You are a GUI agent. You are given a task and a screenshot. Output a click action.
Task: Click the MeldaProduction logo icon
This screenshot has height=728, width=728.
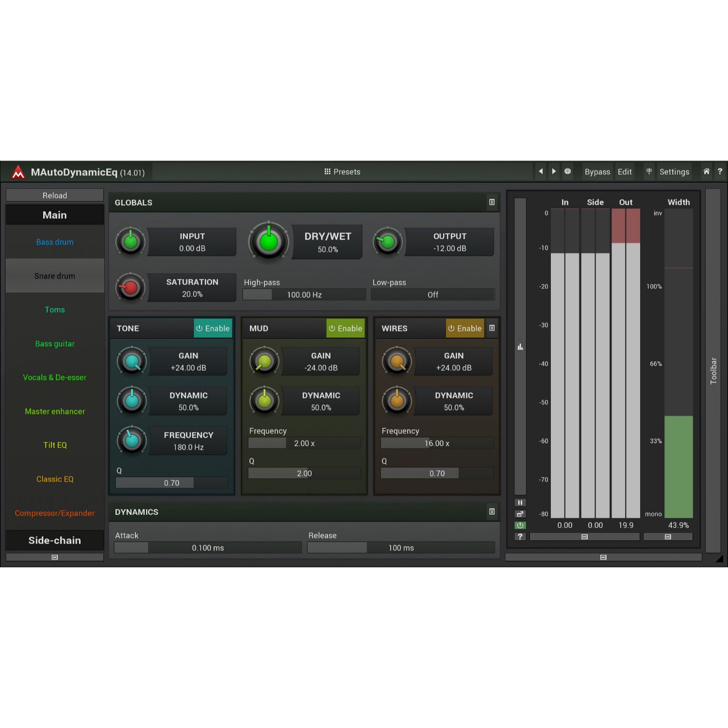[18, 172]
